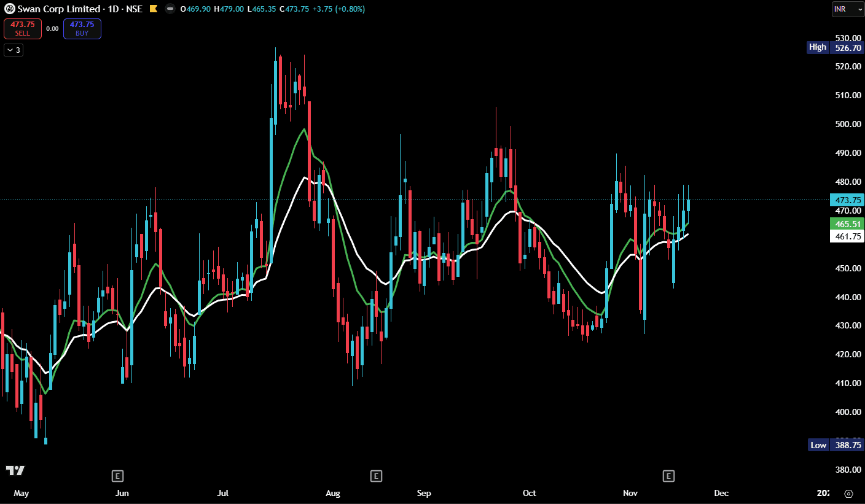Click the blue BUY 473.75 button
The width and height of the screenshot is (865, 504).
coord(82,29)
